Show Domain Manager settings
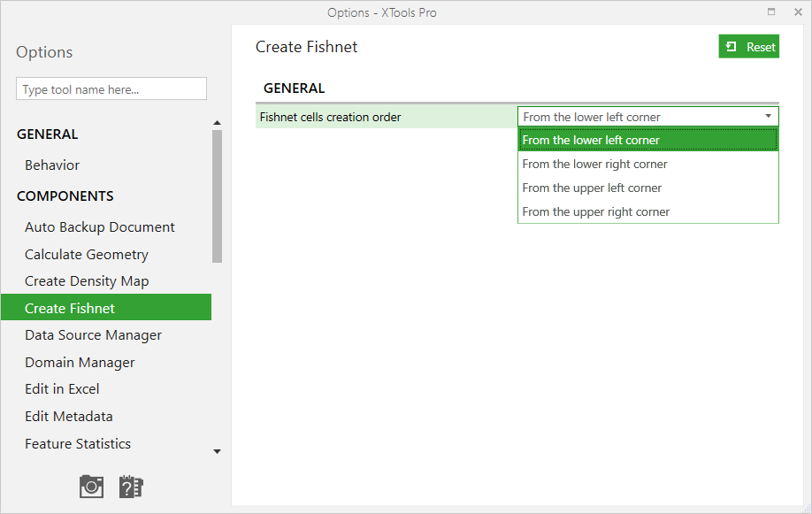Viewport: 812px width, 514px height. click(80, 362)
